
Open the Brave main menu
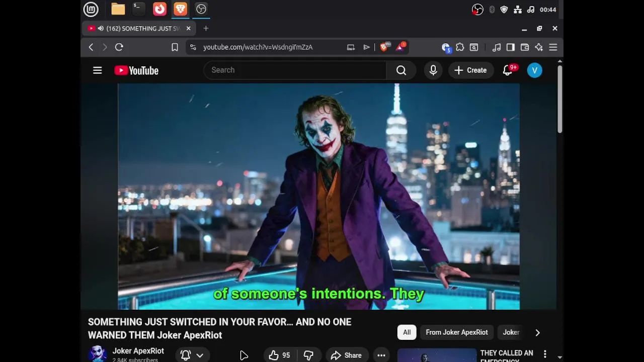click(553, 47)
